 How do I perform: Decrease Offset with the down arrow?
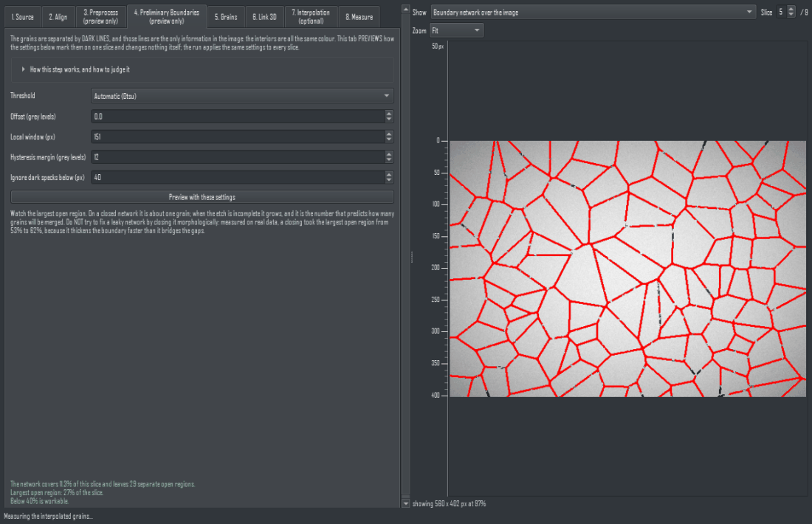pyautogui.click(x=390, y=120)
